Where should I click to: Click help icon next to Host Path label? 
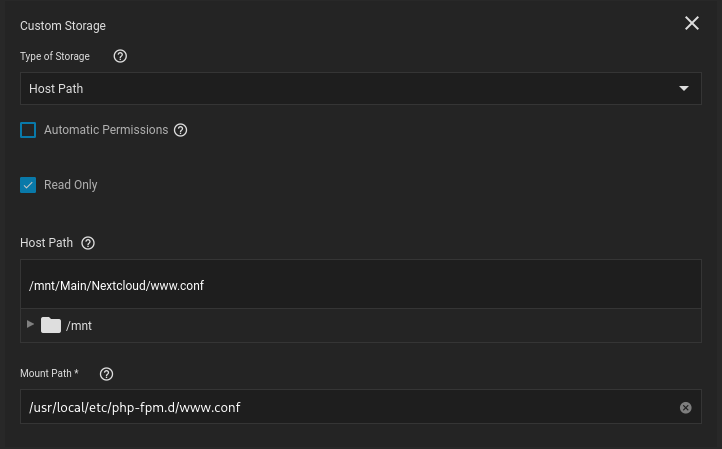(88, 243)
